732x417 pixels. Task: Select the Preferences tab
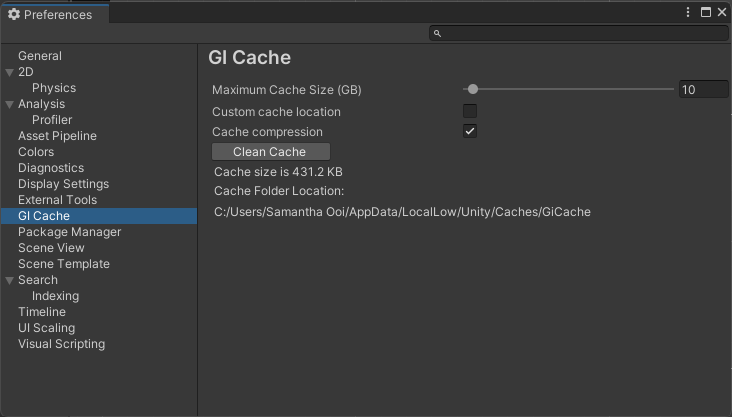[56, 15]
